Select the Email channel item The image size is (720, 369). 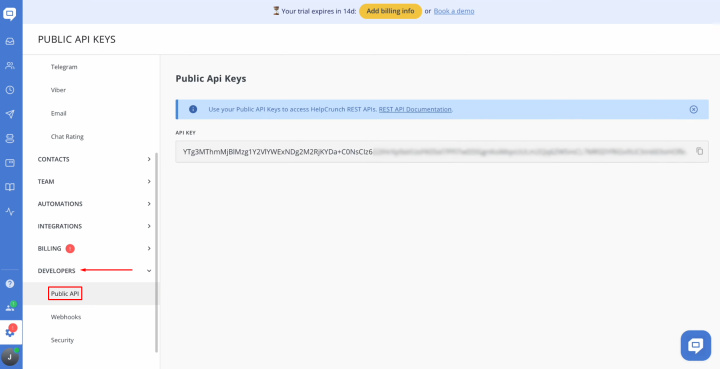(x=59, y=113)
